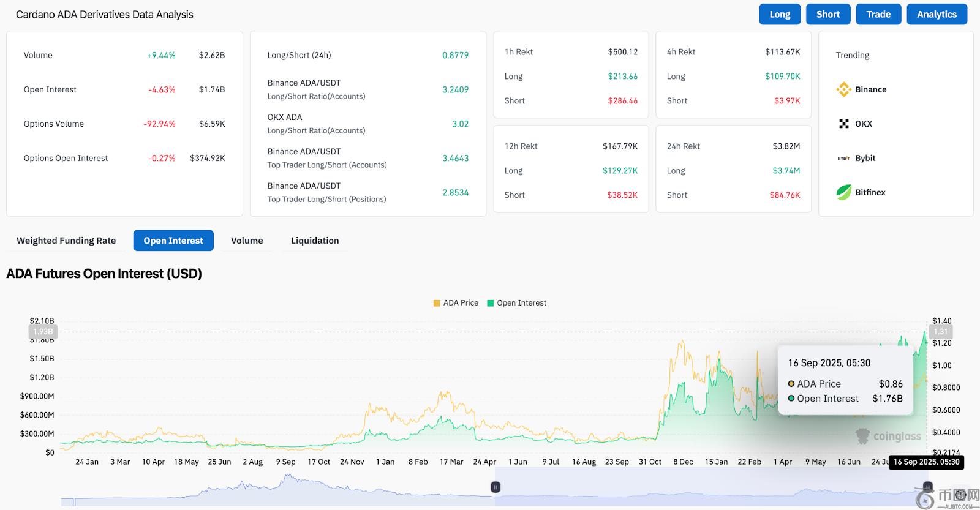Click the 16 Sep 2025 x-axis date label
Viewport: 980px width, 510px height.
point(926,462)
